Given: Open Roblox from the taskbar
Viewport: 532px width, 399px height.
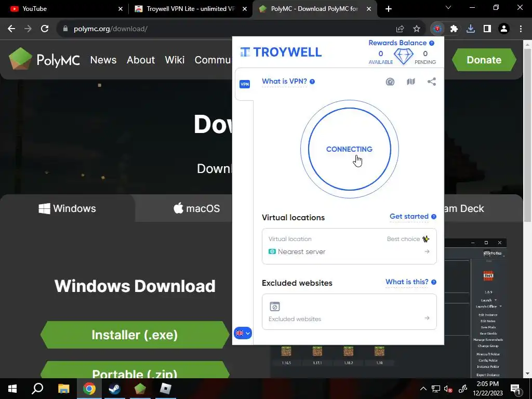Looking at the screenshot, I should (x=166, y=389).
